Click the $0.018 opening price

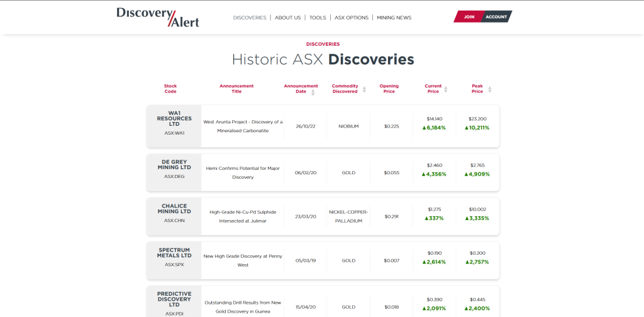tap(391, 307)
